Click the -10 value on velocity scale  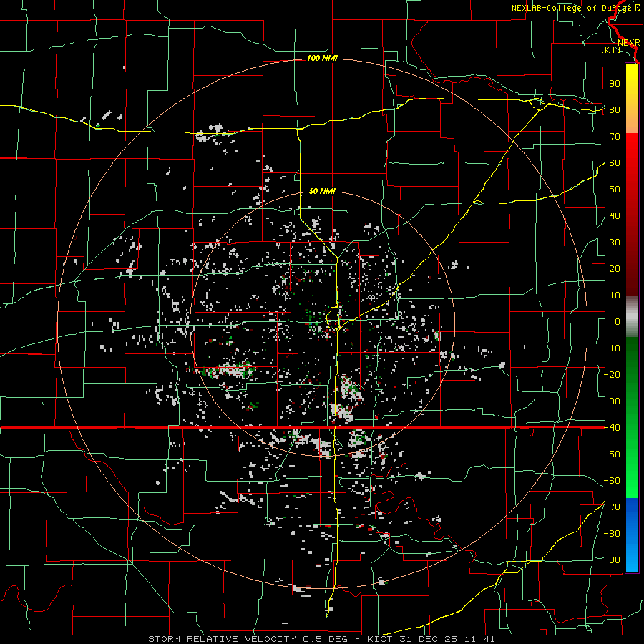612,348
